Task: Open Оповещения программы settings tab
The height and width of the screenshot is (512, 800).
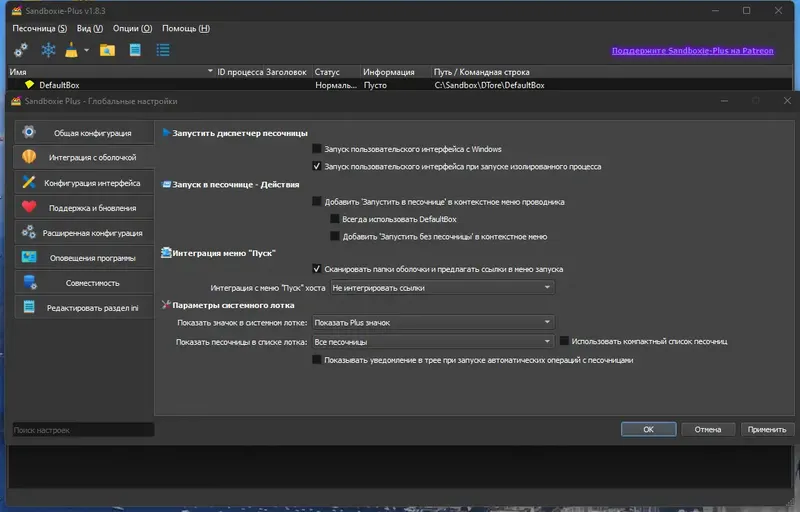Action: click(84, 258)
